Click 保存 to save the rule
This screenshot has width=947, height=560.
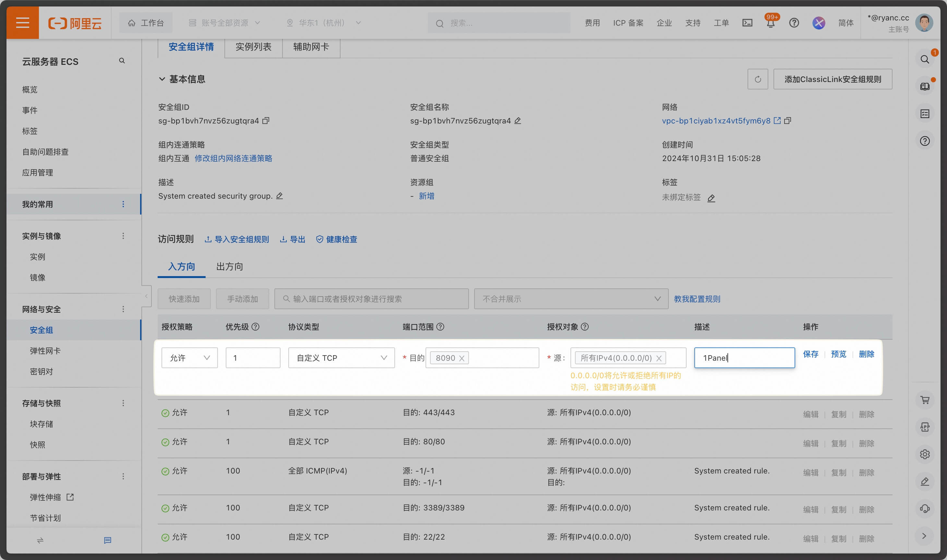(x=810, y=354)
